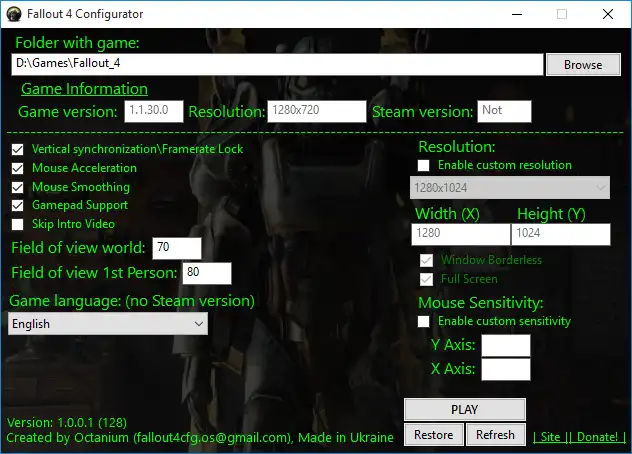Open the Site link

coord(551,437)
